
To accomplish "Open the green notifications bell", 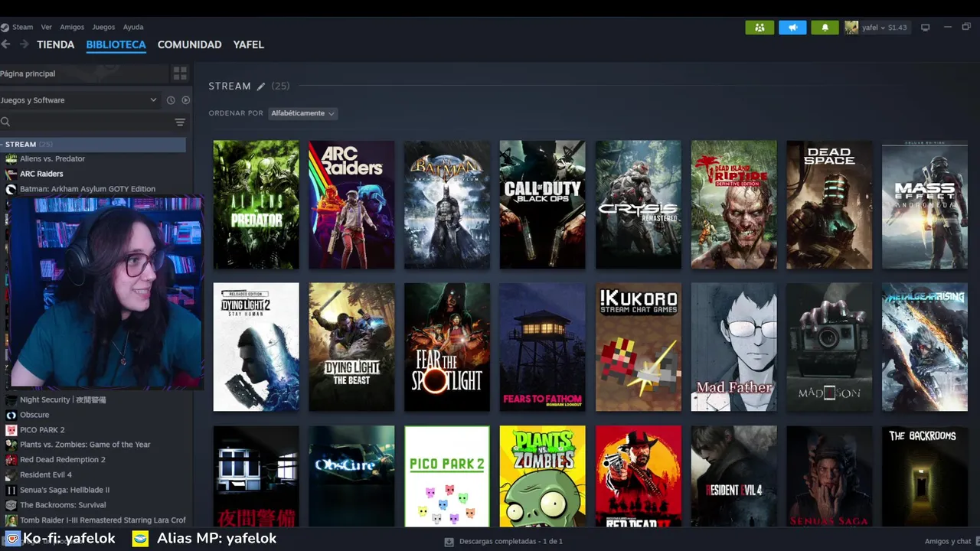I will click(825, 28).
